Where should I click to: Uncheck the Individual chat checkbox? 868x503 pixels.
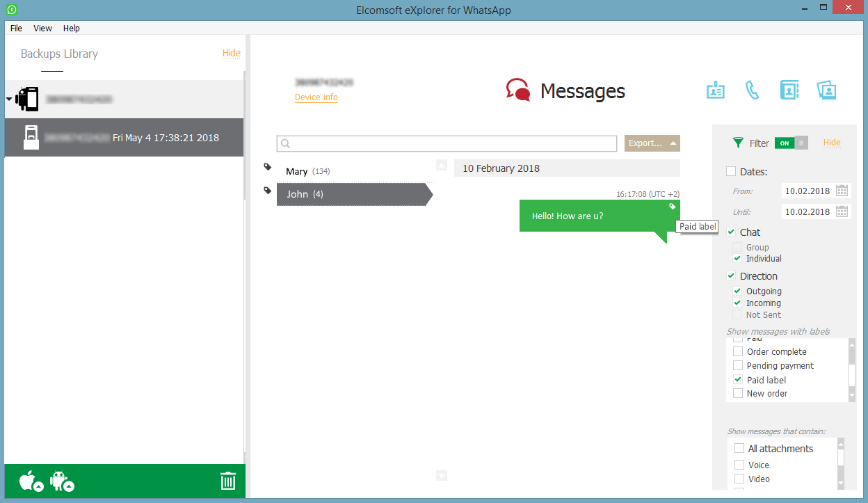737,258
